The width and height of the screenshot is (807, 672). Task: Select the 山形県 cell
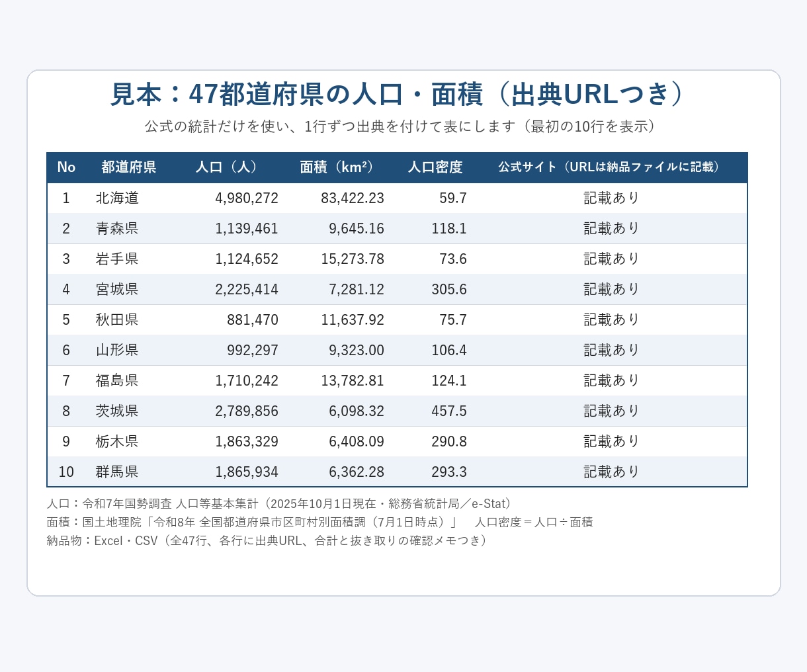(117, 350)
